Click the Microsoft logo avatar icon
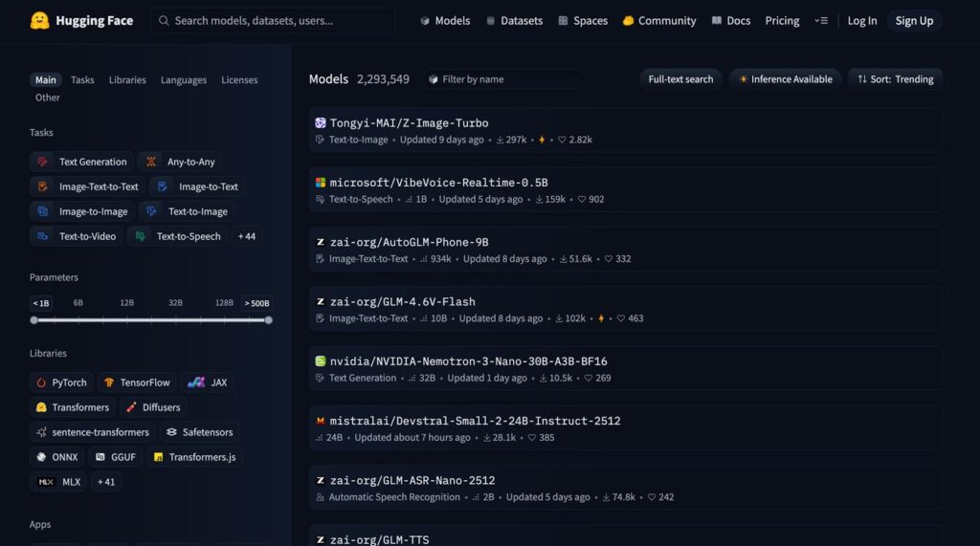Screen dimensions: 980x546 pyautogui.click(x=321, y=183)
